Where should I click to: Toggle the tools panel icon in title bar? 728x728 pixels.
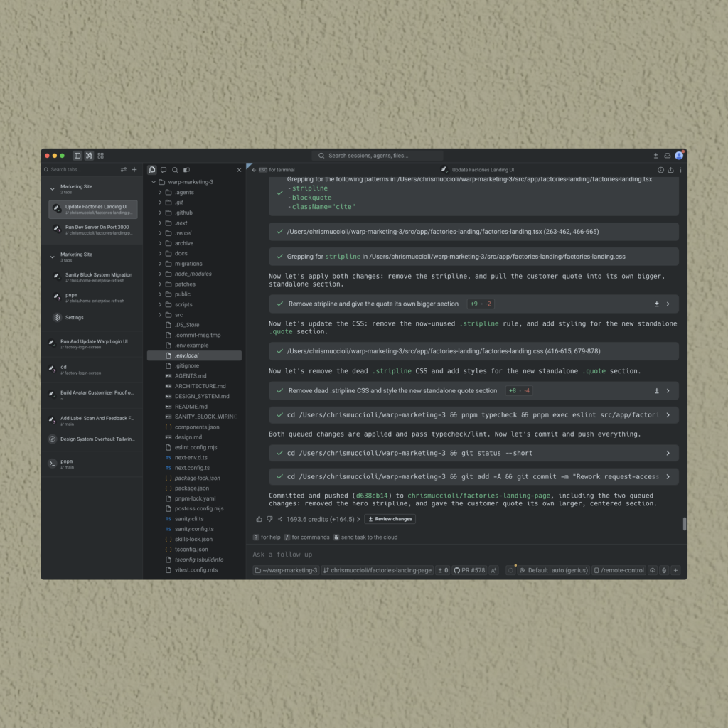pos(89,156)
